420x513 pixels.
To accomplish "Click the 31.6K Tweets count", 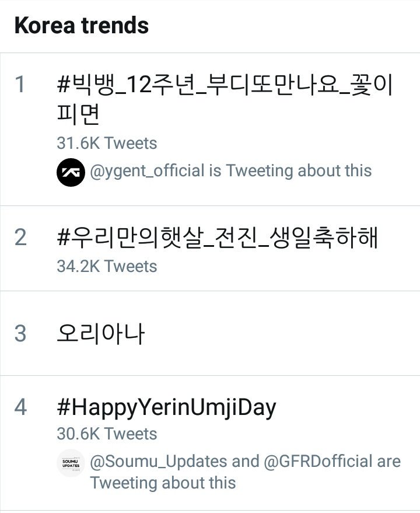I will point(107,143).
